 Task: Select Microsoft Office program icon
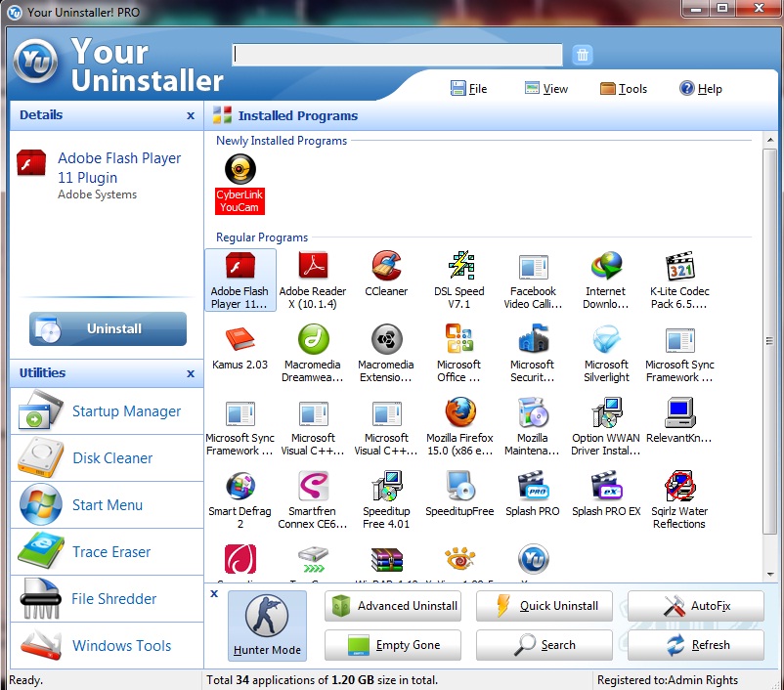[459, 339]
